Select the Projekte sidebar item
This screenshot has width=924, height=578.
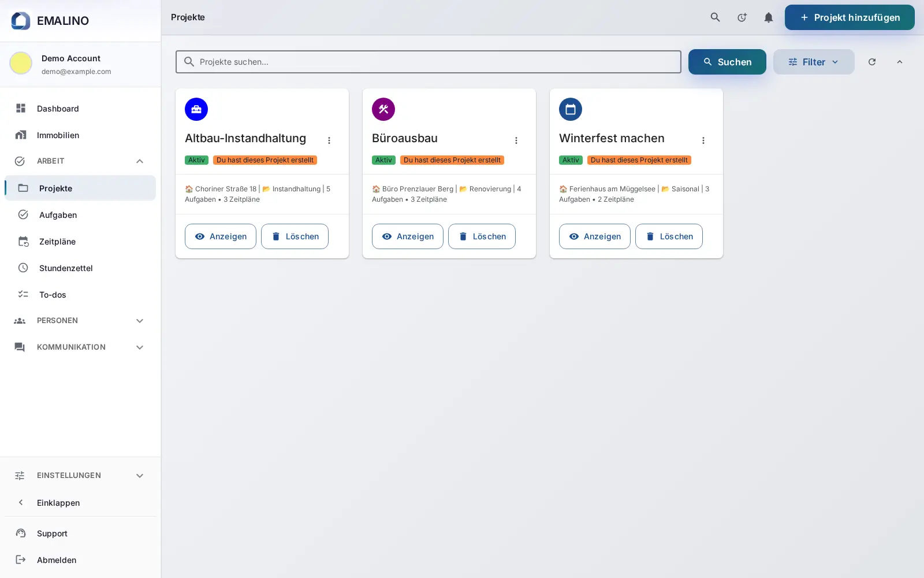click(x=80, y=188)
